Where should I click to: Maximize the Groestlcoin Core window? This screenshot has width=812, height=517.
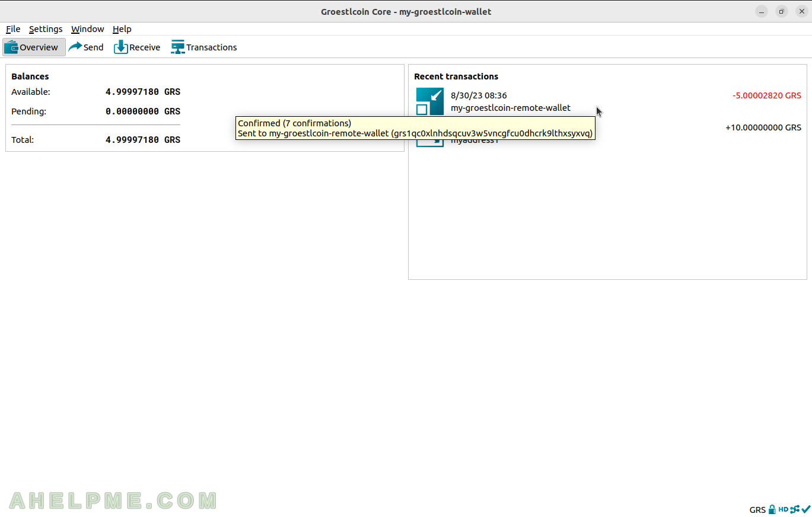[782, 11]
